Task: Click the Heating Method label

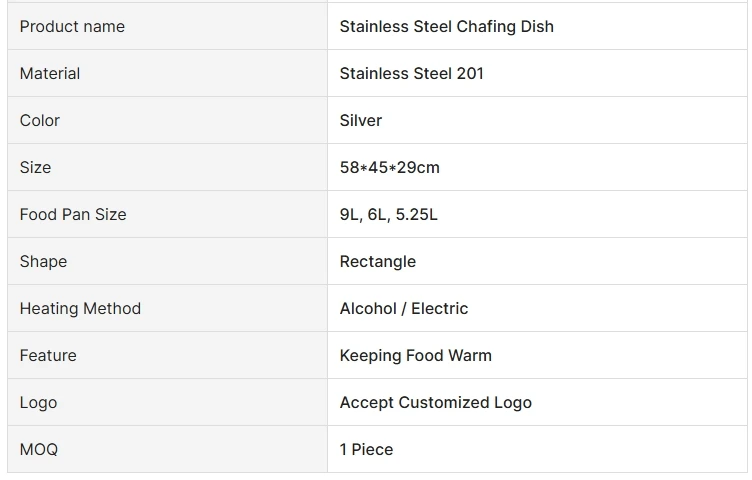Action: [x=80, y=309]
